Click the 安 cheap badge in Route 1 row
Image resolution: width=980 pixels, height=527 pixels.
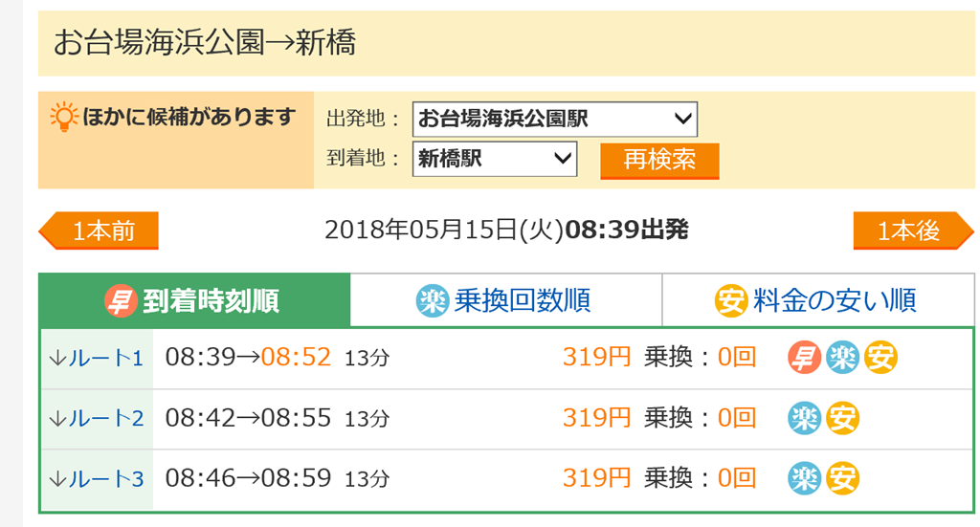(880, 358)
